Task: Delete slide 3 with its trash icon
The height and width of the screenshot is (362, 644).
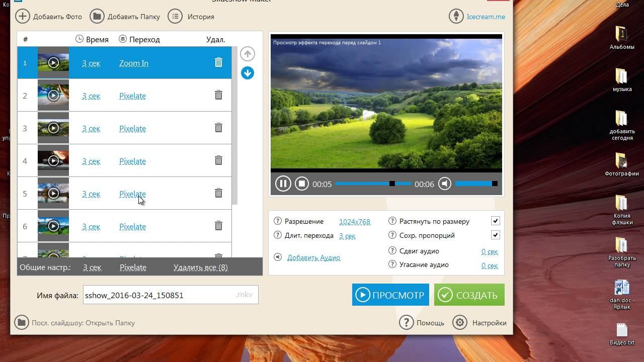Action: pos(218,128)
